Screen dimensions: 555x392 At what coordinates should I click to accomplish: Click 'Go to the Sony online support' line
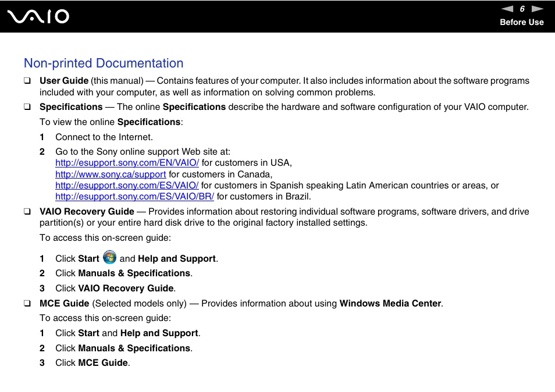click(x=143, y=152)
